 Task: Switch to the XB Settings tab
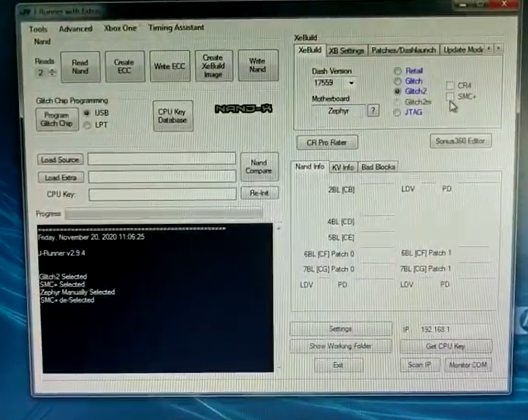(346, 51)
